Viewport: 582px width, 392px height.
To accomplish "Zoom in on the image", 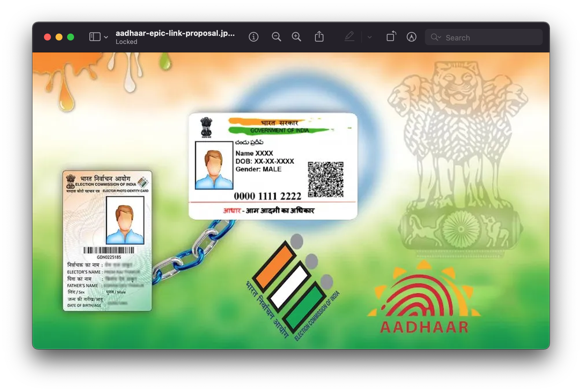I will click(296, 37).
